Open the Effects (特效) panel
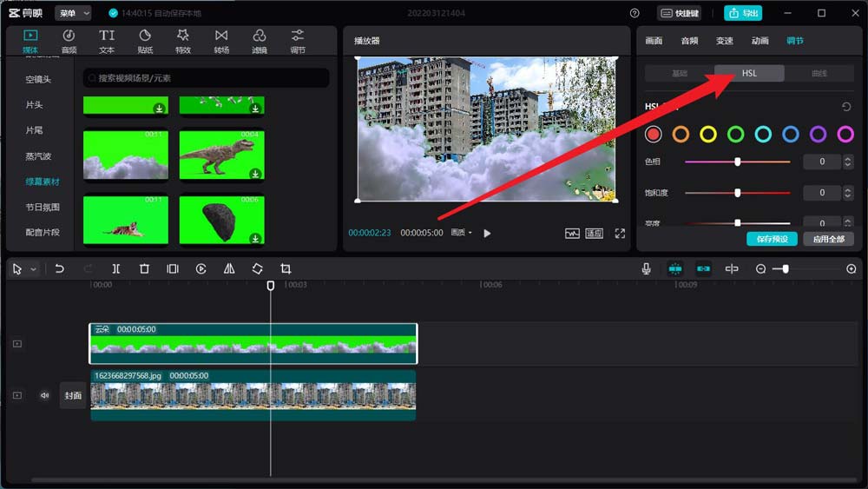Screen dimensions: 868x489 182,42
